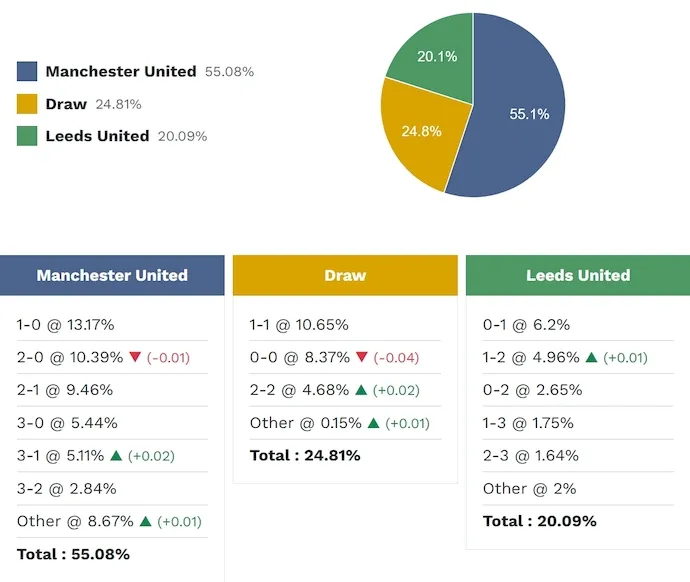Click the green up arrow beside 1-2 score

tap(591, 357)
